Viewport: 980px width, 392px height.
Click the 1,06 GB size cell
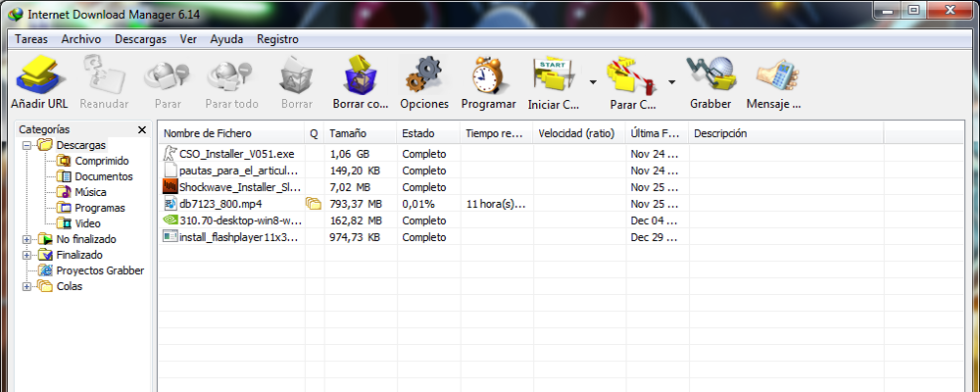point(349,153)
